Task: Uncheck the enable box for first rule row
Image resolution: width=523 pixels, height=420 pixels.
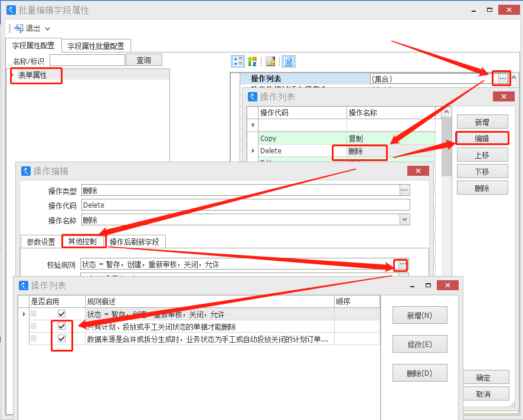Action: (61, 314)
